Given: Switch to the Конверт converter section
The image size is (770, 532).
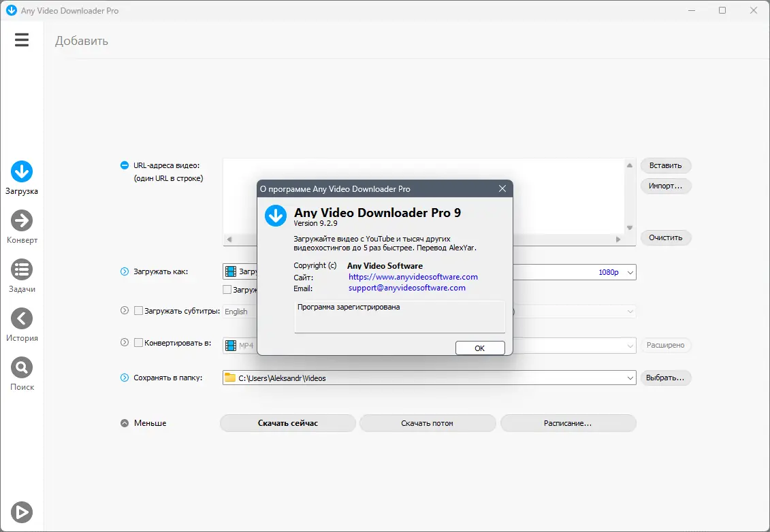Looking at the screenshot, I should [x=22, y=227].
